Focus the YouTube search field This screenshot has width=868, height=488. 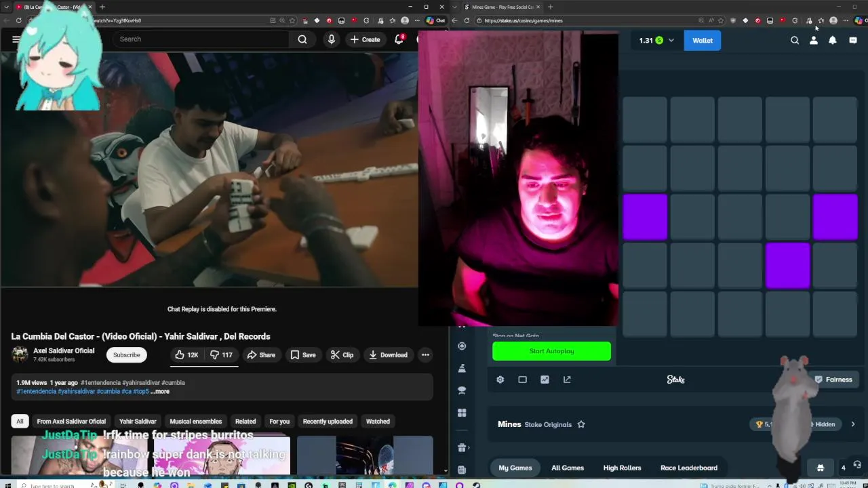click(x=201, y=39)
